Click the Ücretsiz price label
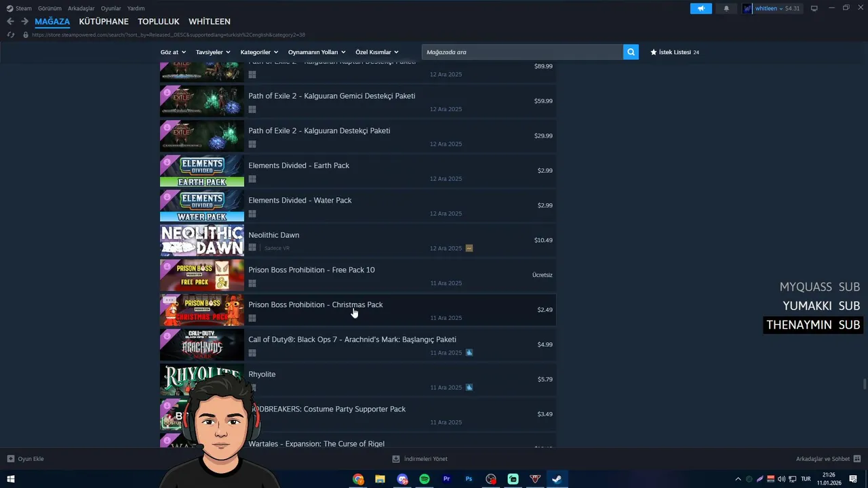 [x=542, y=275]
